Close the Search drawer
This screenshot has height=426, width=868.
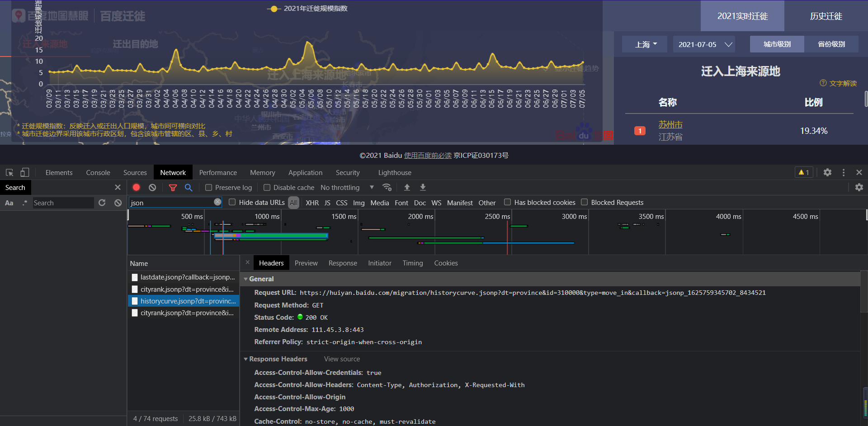[118, 187]
